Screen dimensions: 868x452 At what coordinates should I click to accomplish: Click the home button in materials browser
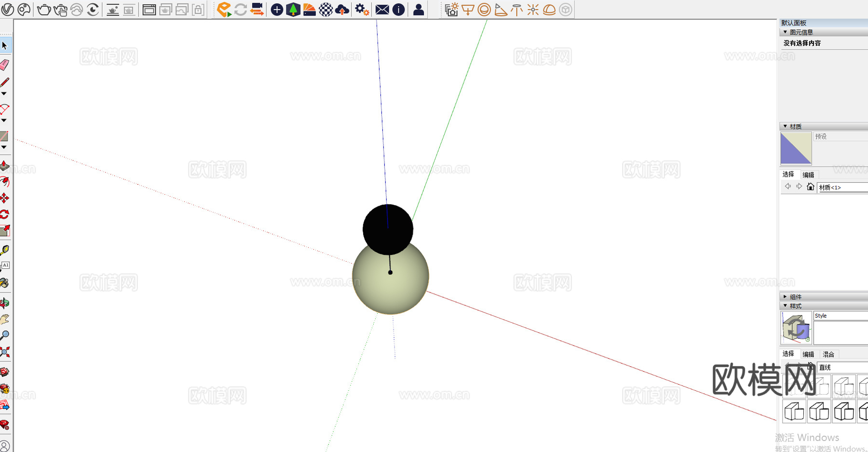pyautogui.click(x=811, y=187)
